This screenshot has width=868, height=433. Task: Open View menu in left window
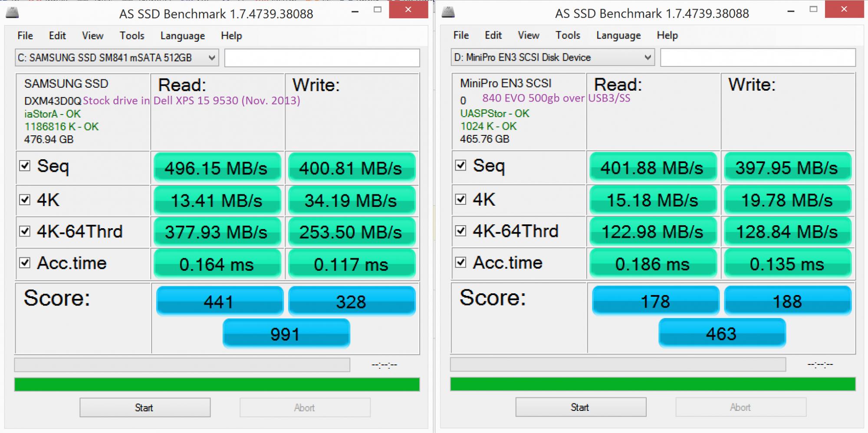click(93, 36)
